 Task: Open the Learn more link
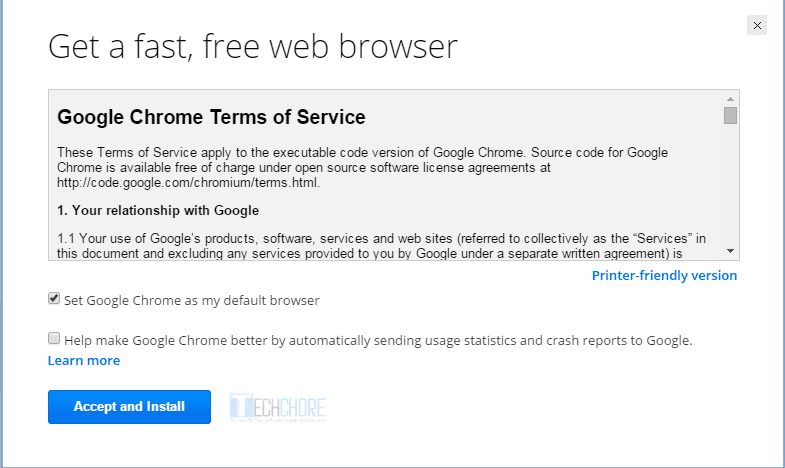[84, 360]
